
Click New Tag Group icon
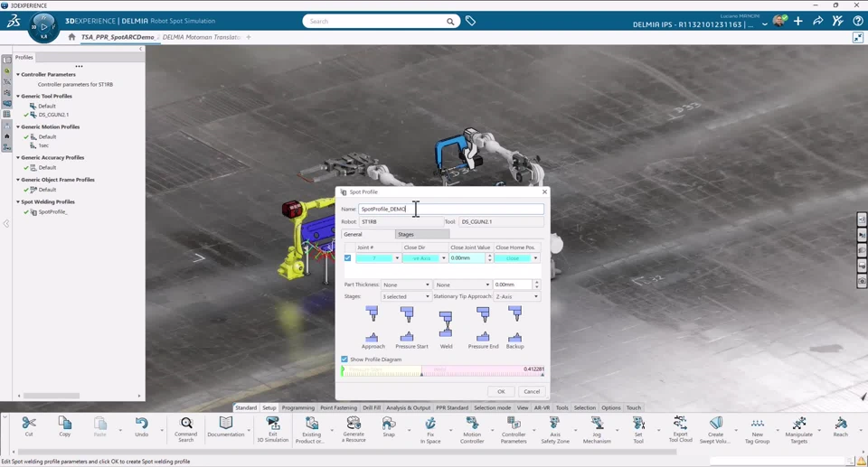point(758,424)
